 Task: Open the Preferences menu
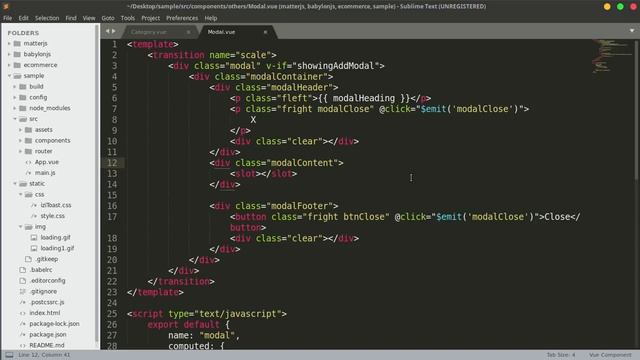pyautogui.click(x=182, y=18)
